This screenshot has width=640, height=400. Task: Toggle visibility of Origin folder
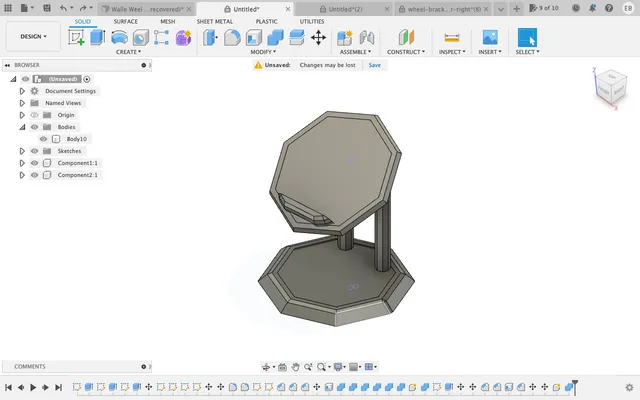[x=35, y=115]
